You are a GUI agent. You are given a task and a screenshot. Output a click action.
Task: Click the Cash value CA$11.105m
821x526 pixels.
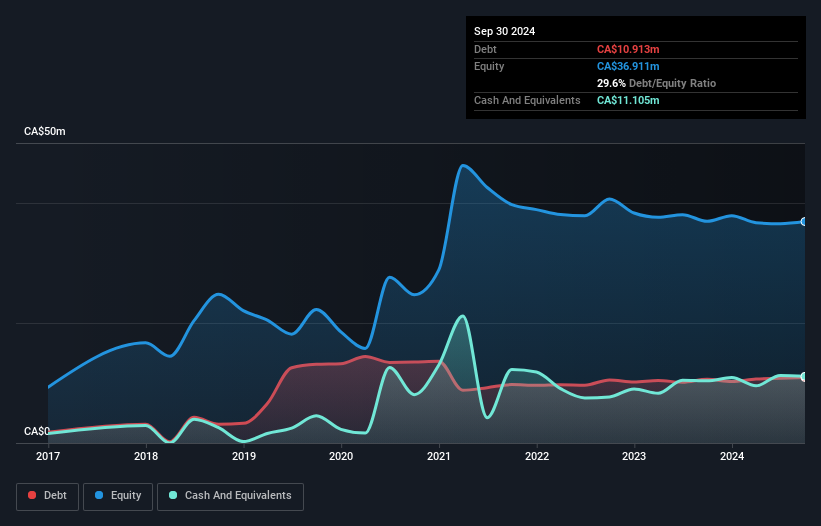pyautogui.click(x=628, y=100)
